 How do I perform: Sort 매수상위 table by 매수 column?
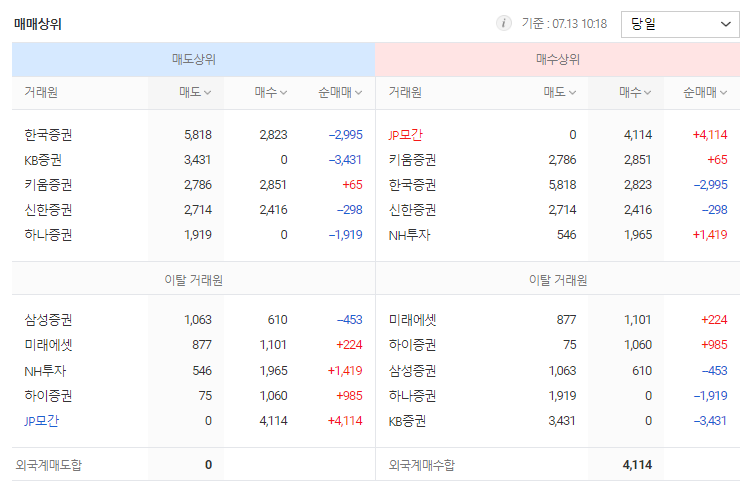point(635,92)
